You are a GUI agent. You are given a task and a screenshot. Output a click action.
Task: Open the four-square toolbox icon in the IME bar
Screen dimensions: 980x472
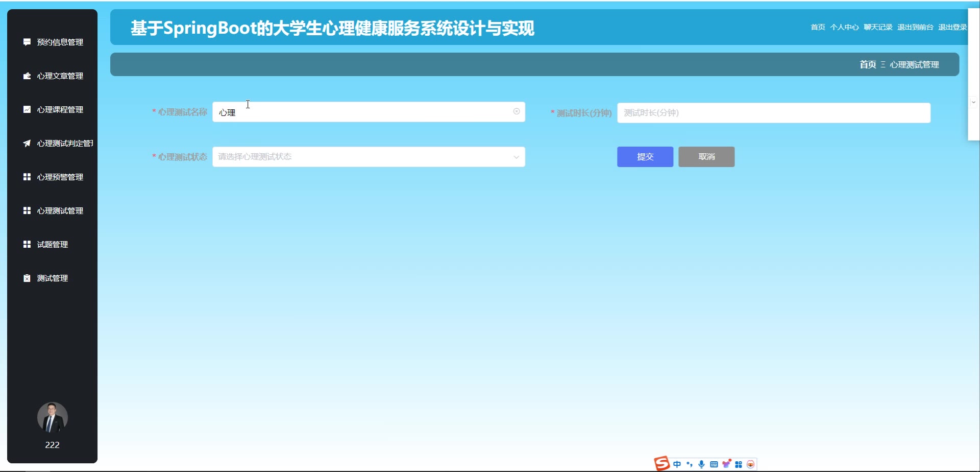click(739, 464)
